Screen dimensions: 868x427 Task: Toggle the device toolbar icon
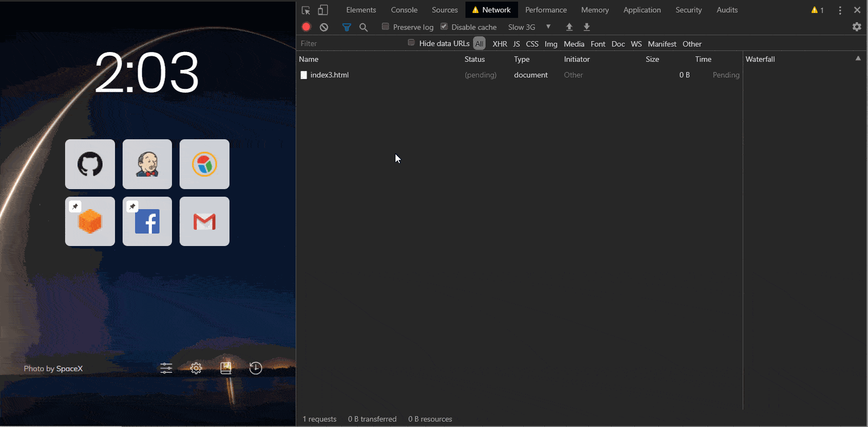point(323,10)
